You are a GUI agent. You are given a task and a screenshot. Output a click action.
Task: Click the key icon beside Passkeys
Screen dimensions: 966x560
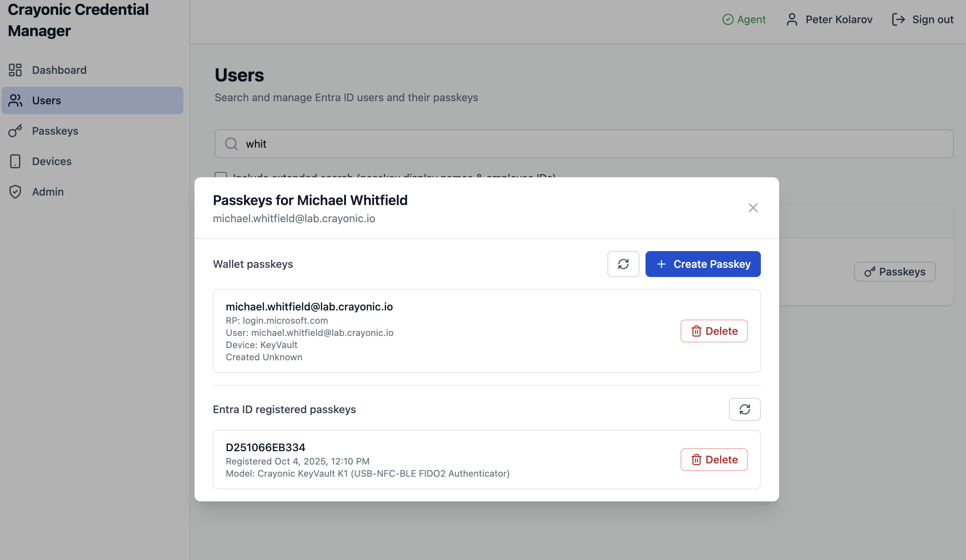[15, 131]
